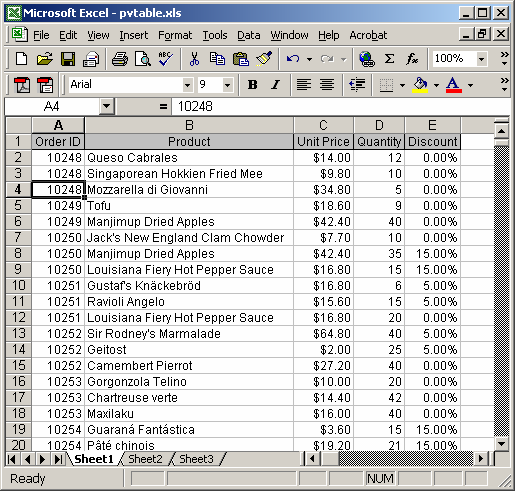Click the formula bar showing 10248
Viewport: 515px width, 491px height.
tap(340, 107)
